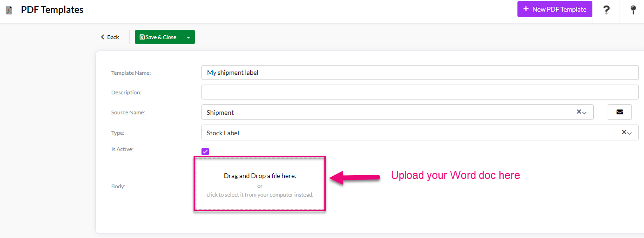The image size is (644, 238).
Task: Click the plus icon on New PDF Template
Action: [x=526, y=9]
